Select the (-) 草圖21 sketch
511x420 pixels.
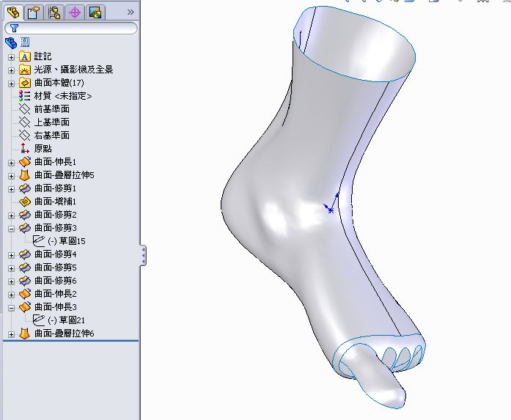67,320
